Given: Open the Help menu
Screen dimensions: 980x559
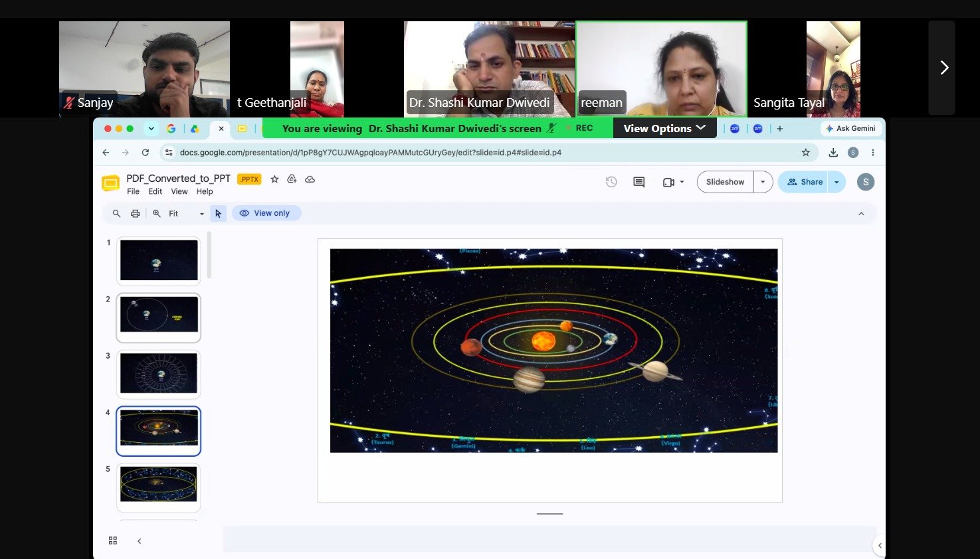Looking at the screenshot, I should 205,192.
